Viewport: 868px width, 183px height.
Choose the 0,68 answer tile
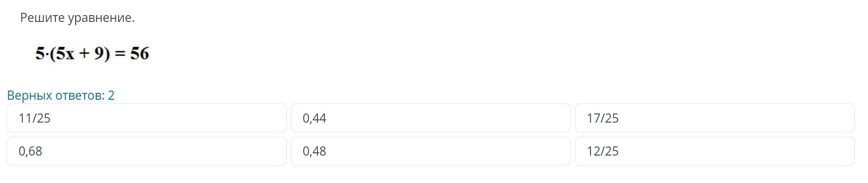pos(147,151)
